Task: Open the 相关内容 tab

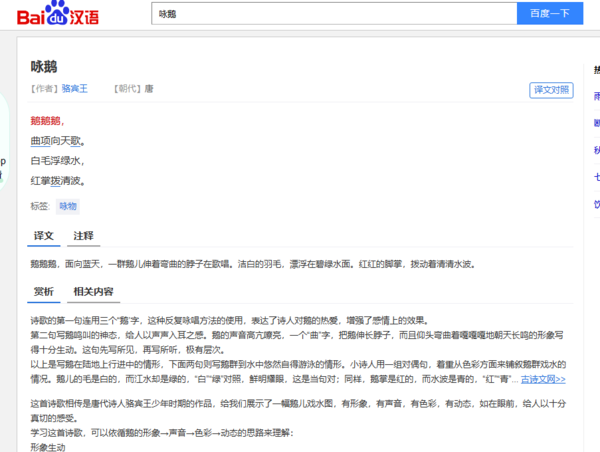Action: (x=93, y=292)
